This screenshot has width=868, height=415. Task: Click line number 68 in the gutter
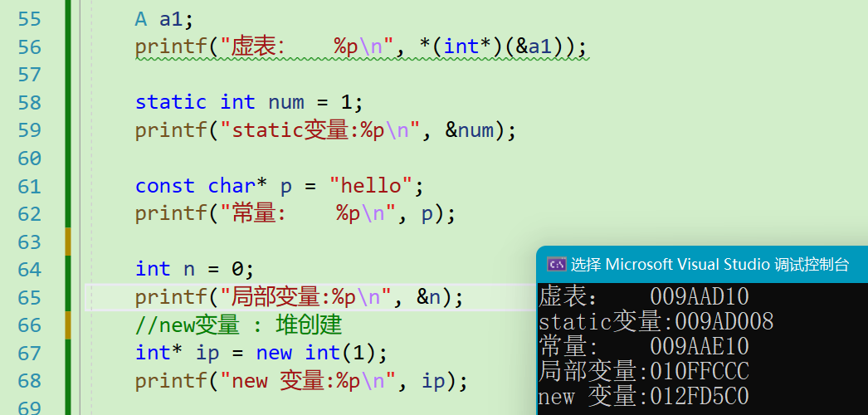coord(29,381)
